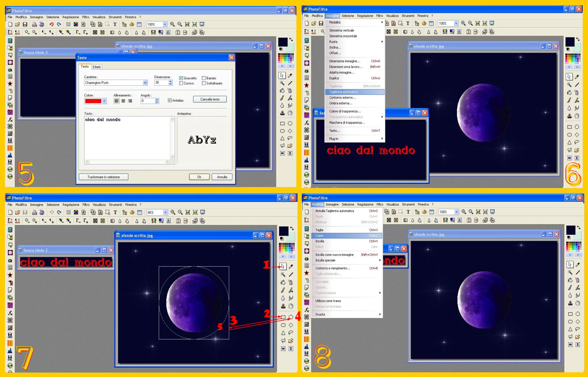Open the Carattere font dropdown

point(145,83)
